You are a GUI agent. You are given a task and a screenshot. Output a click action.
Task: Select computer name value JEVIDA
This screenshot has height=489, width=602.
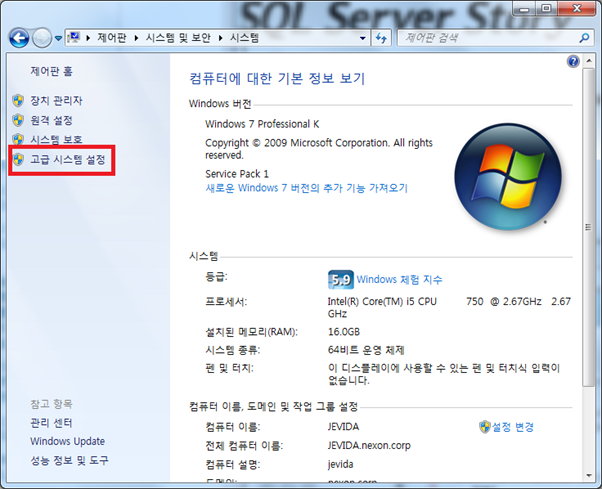coord(343,427)
